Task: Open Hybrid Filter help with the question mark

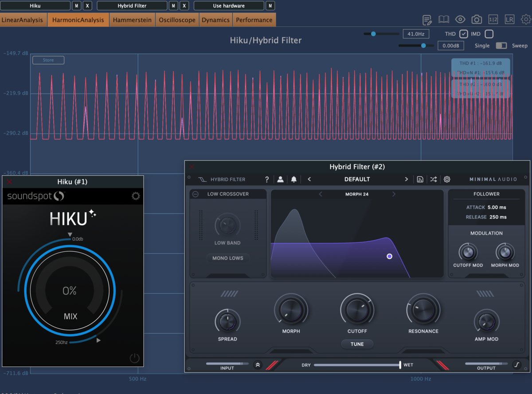Action: (x=266, y=179)
